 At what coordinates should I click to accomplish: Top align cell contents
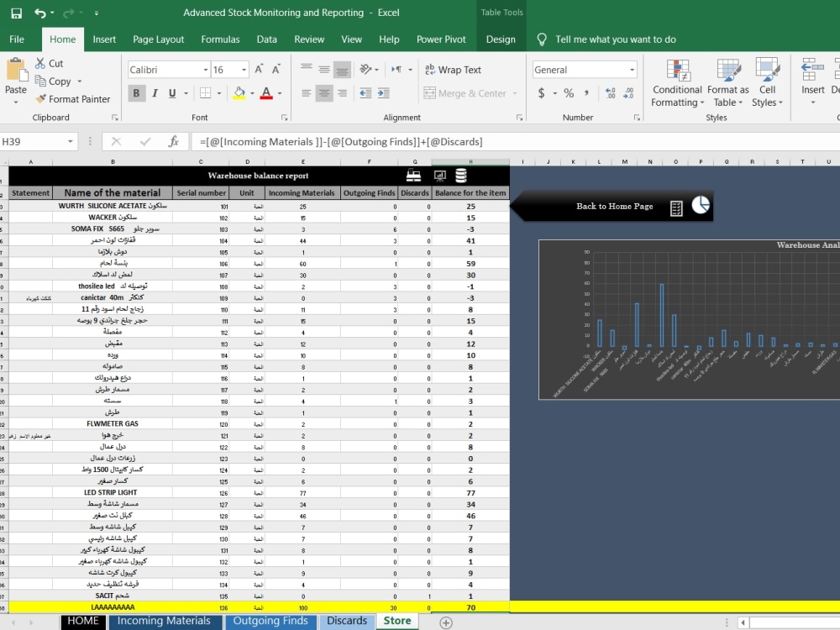307,69
